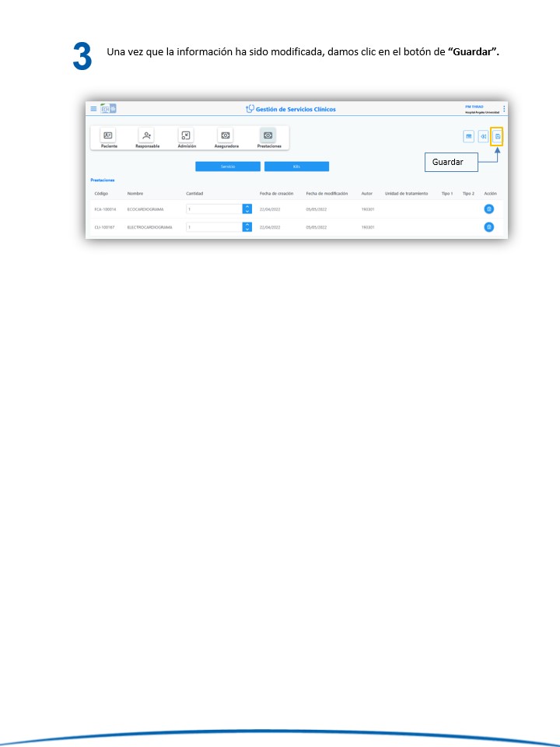Click the card view icon next to rewind
Image resolution: width=560 pixels, height=747 pixels.
469,136
